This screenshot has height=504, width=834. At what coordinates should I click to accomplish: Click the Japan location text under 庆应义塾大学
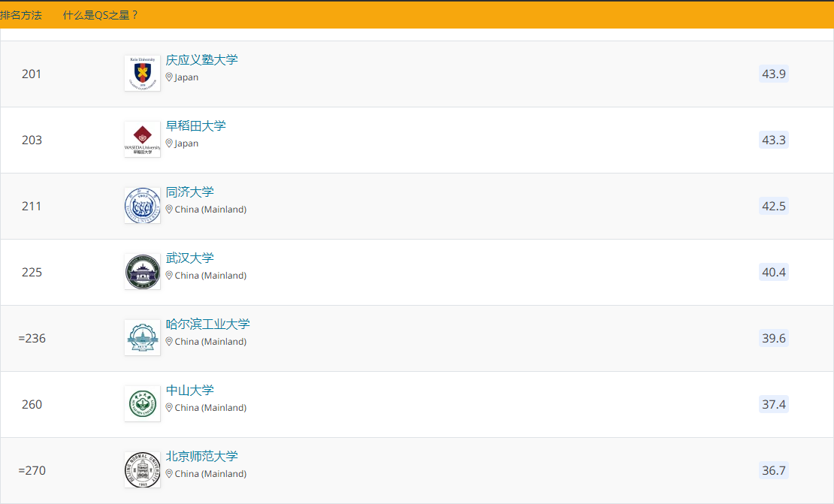[x=186, y=77]
